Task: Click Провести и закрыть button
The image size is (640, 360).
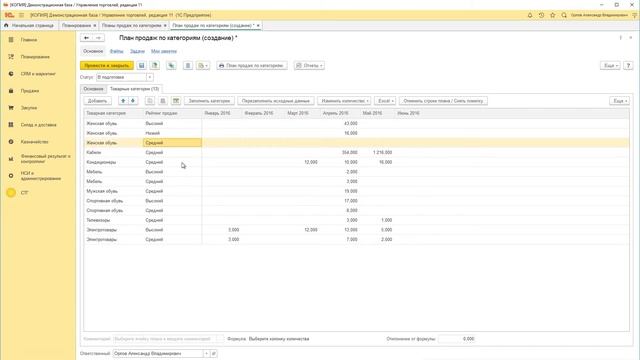Action: tap(107, 65)
